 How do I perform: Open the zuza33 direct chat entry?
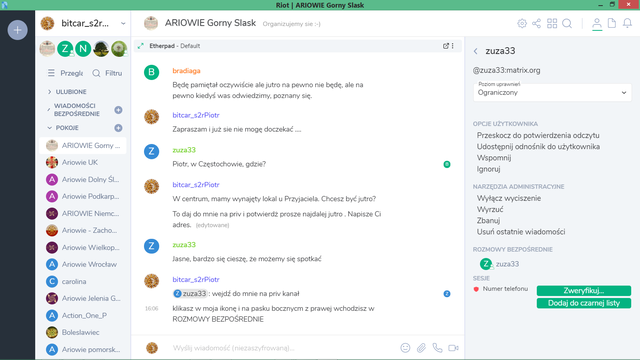500,264
